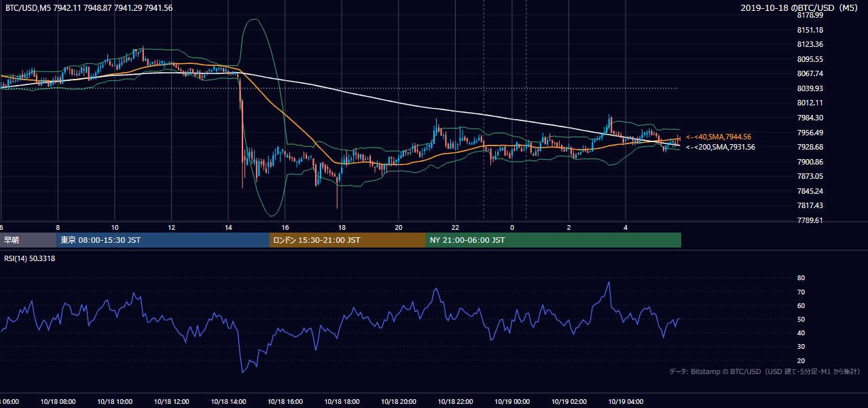
Task: Select the 早朝 session bar
Action: (x=28, y=240)
